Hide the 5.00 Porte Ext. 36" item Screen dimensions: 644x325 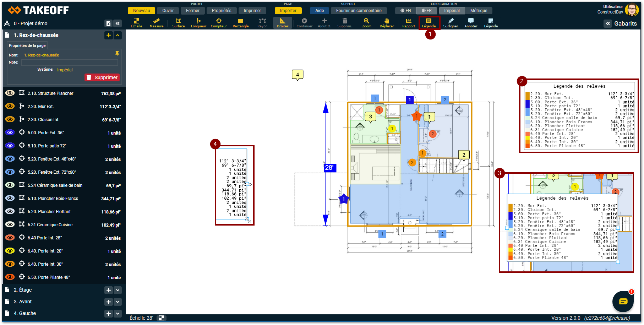[10, 132]
